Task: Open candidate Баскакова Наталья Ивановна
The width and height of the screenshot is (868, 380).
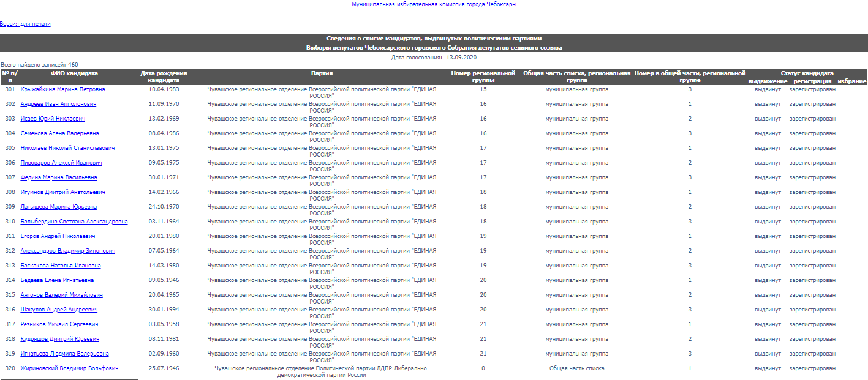Action: (61, 266)
